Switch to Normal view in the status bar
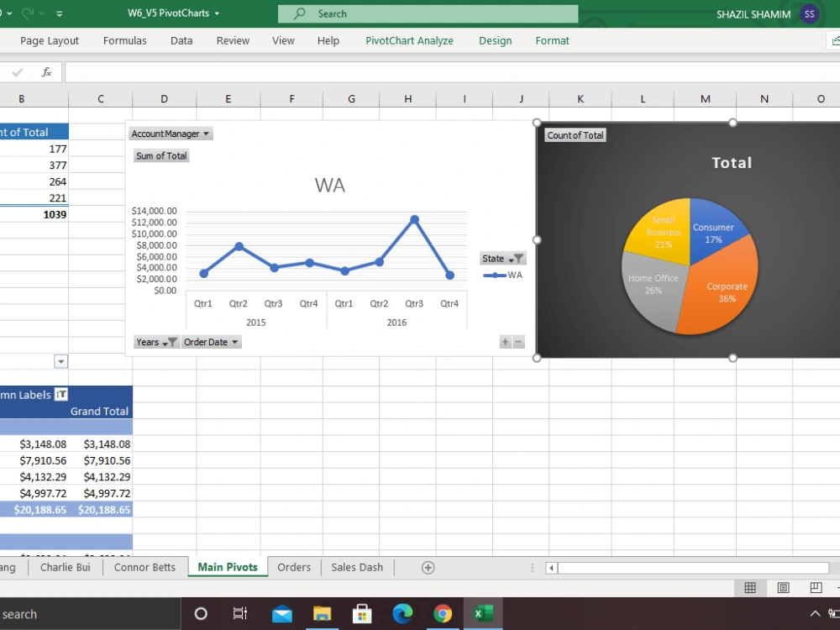Screen dimensions: 840x630 750,587
